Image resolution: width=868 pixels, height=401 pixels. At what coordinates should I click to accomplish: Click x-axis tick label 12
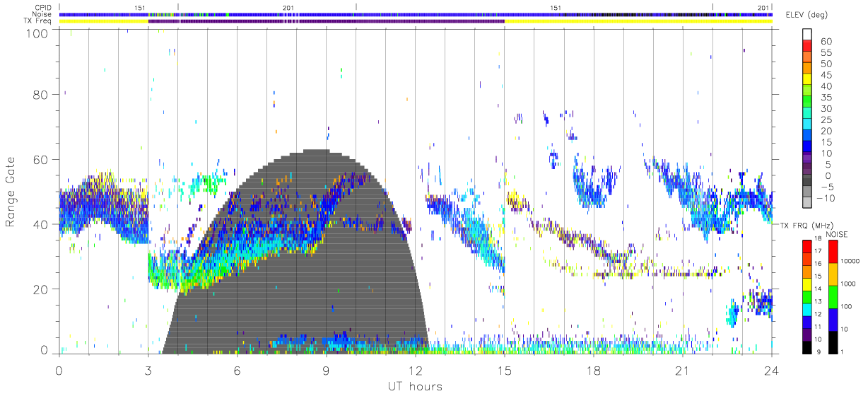click(415, 371)
